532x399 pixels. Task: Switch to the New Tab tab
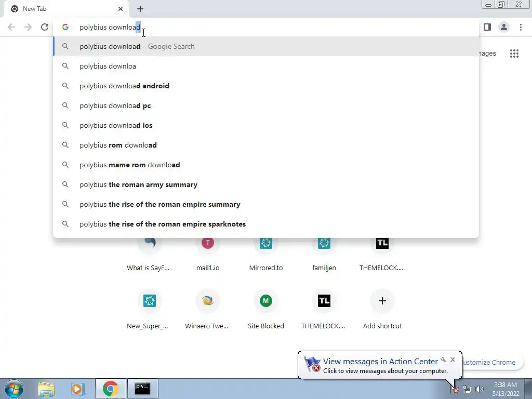pyautogui.click(x=66, y=9)
